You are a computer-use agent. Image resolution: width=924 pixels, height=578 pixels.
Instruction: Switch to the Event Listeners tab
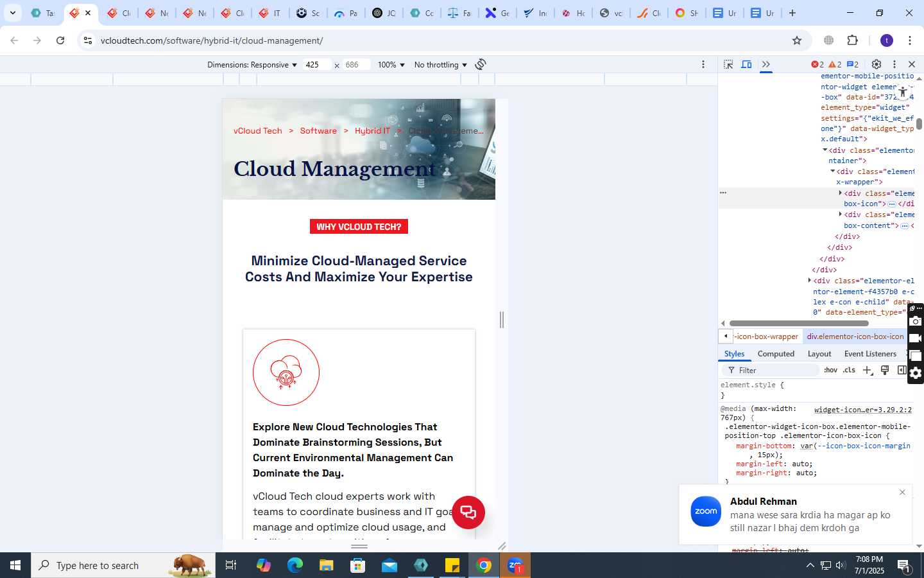tap(870, 354)
